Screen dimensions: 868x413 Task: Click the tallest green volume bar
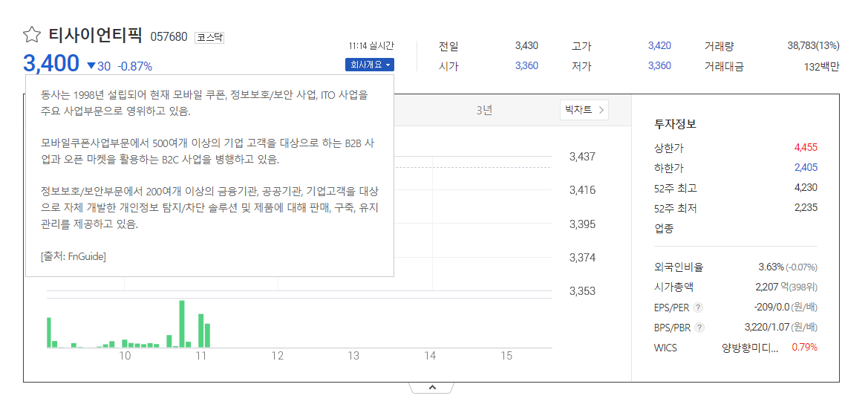tap(182, 324)
